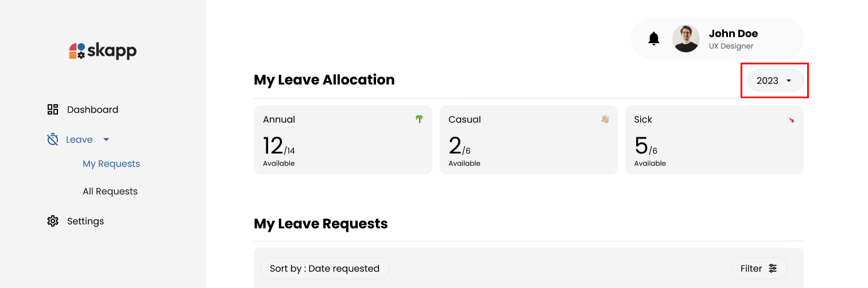Click the Sick leave card icon
The width and height of the screenshot is (868, 288).
(x=790, y=120)
